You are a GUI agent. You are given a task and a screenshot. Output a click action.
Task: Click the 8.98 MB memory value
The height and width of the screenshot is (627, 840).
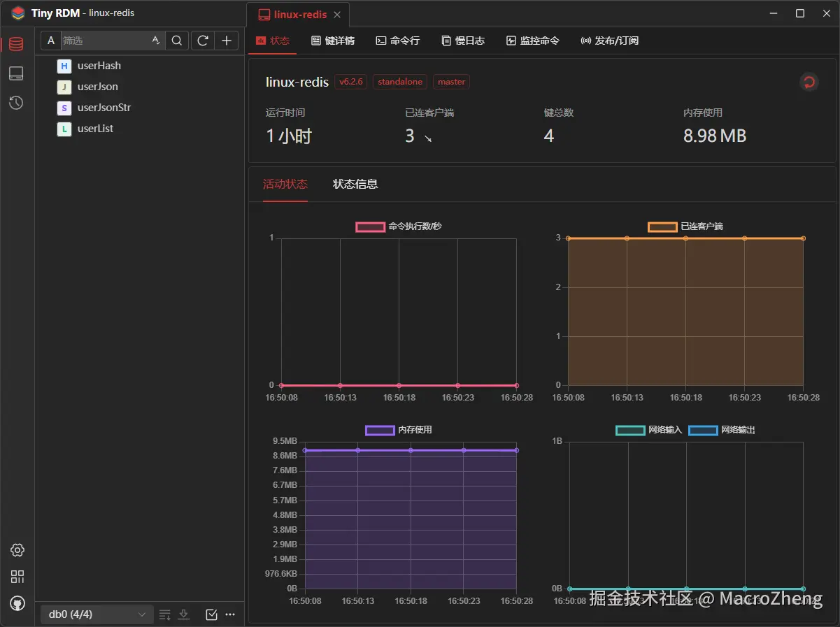click(x=715, y=136)
